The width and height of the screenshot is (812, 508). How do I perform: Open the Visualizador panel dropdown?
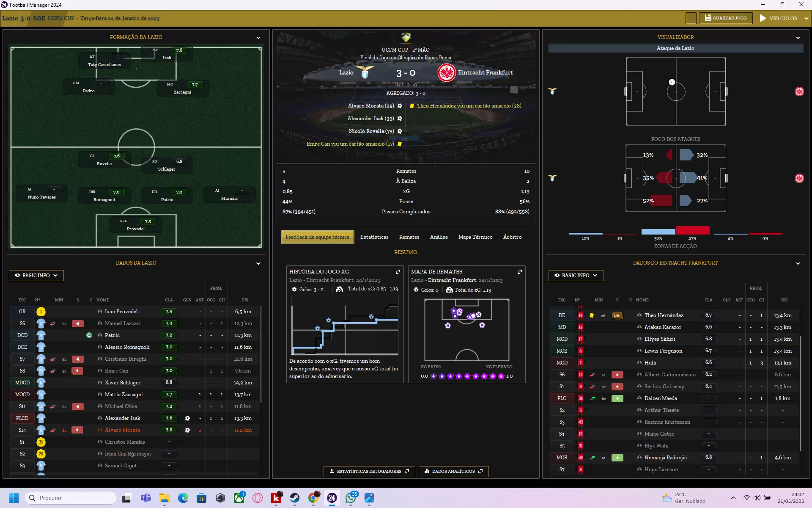pyautogui.click(x=798, y=38)
